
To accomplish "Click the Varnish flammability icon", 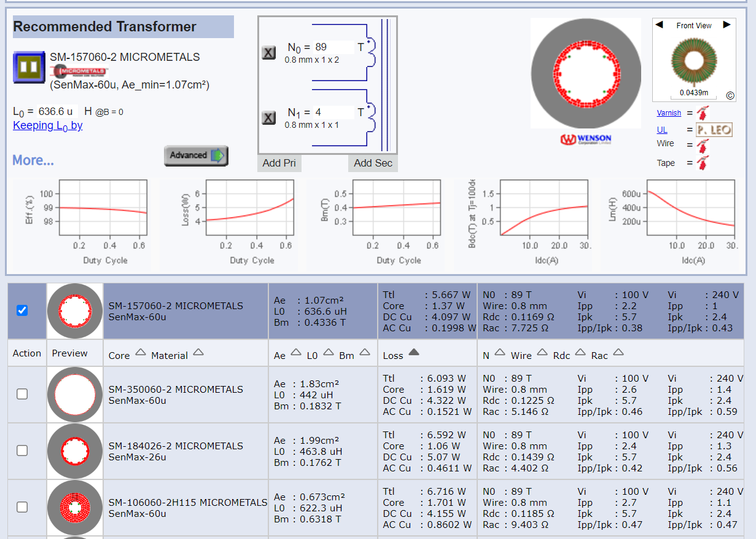I will point(703,113).
